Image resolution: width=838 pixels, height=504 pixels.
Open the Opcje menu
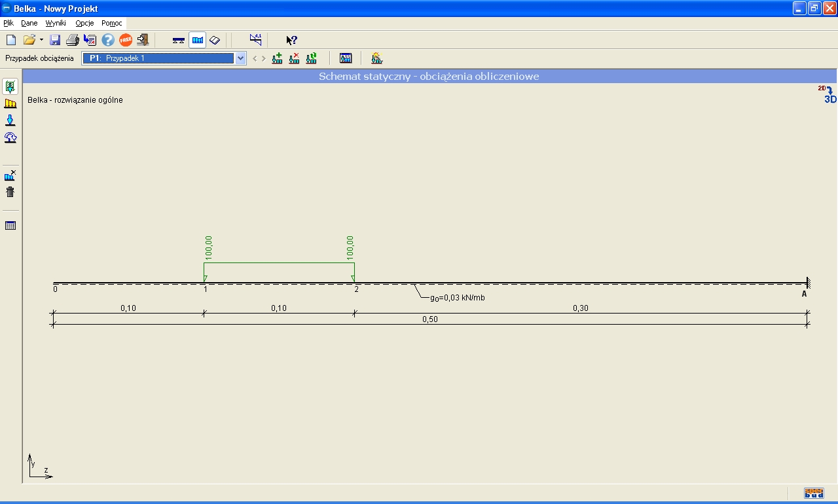84,23
